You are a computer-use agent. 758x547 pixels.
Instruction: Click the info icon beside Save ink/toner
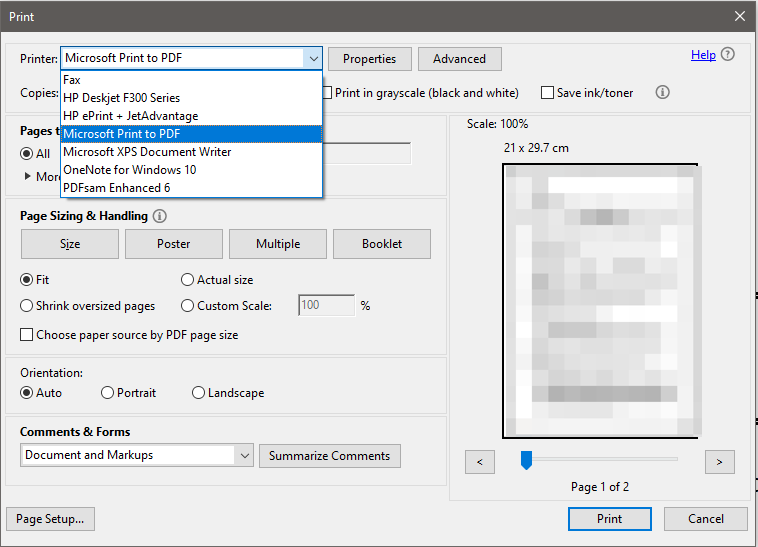662,92
